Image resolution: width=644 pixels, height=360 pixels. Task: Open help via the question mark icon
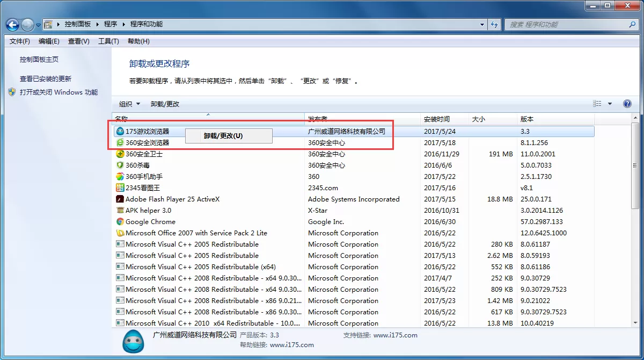coord(627,104)
